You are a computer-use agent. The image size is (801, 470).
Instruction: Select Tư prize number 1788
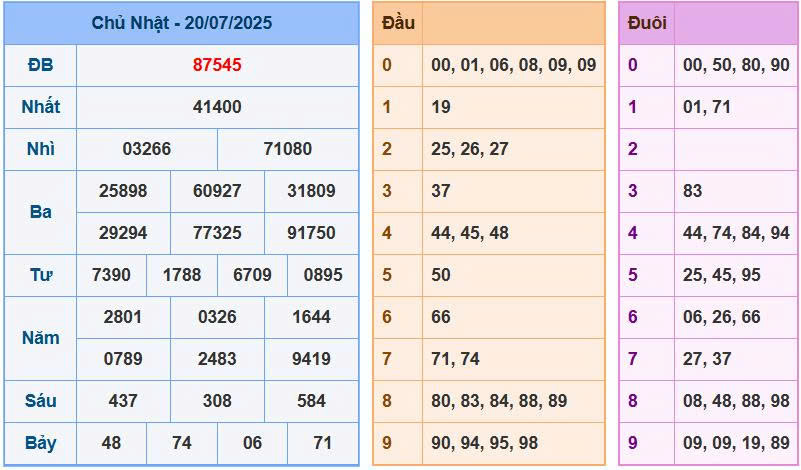[182, 274]
